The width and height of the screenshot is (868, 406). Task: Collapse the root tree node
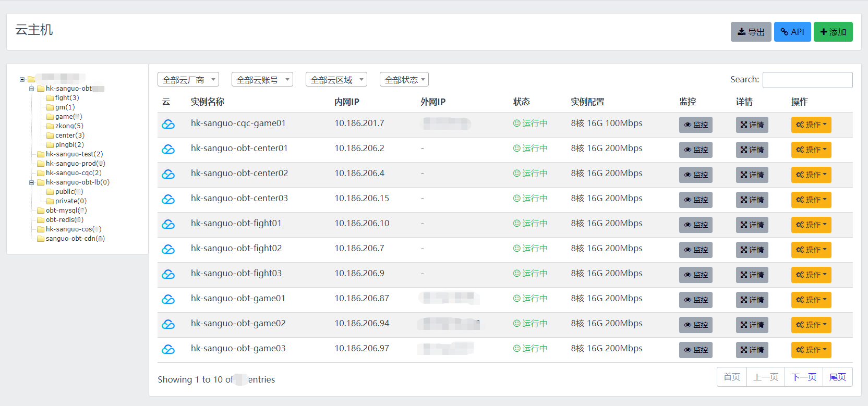coord(22,79)
